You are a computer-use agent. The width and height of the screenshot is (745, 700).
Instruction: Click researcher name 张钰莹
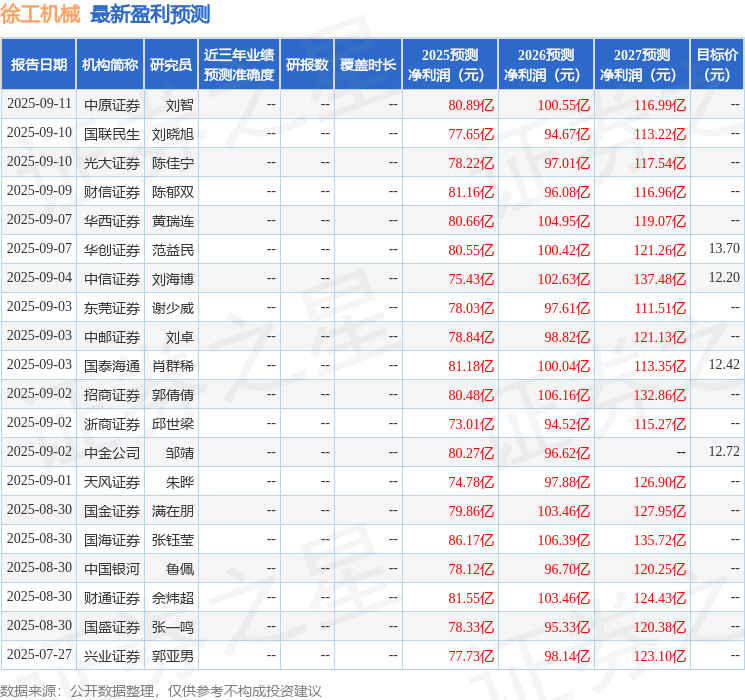pos(173,540)
